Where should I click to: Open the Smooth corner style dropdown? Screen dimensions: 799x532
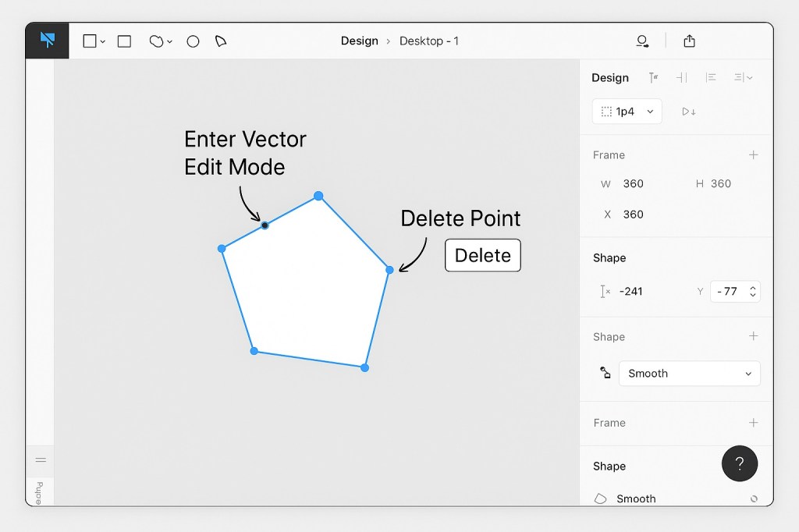pyautogui.click(x=689, y=373)
